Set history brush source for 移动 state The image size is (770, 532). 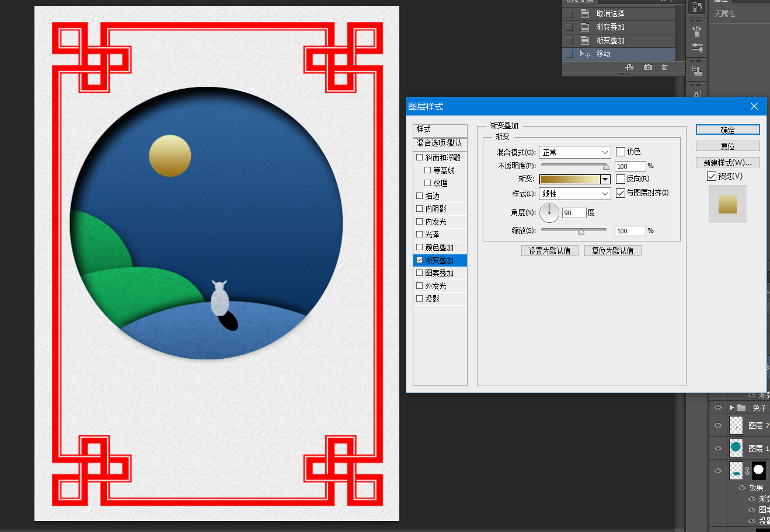[569, 54]
